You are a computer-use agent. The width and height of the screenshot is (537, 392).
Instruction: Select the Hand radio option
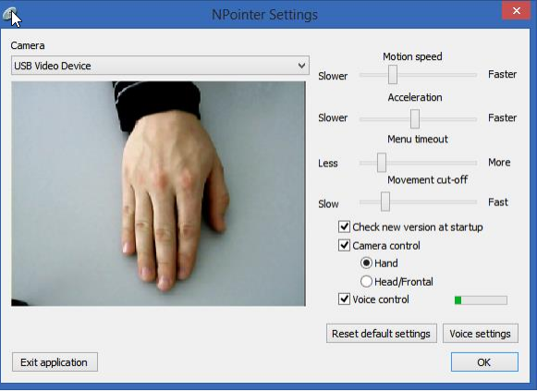[366, 263]
